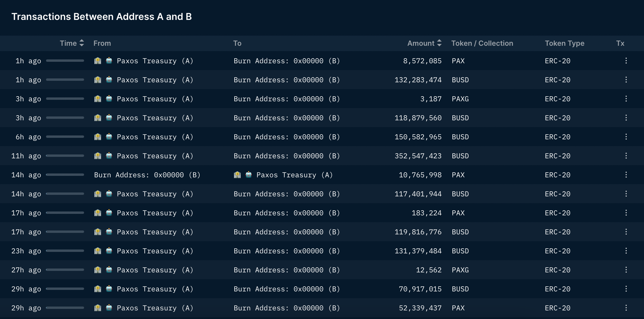Screen dimensions: 644x319
Task: Click the bank icon in the 8,572,085 PAX row
Action: click(98, 61)
